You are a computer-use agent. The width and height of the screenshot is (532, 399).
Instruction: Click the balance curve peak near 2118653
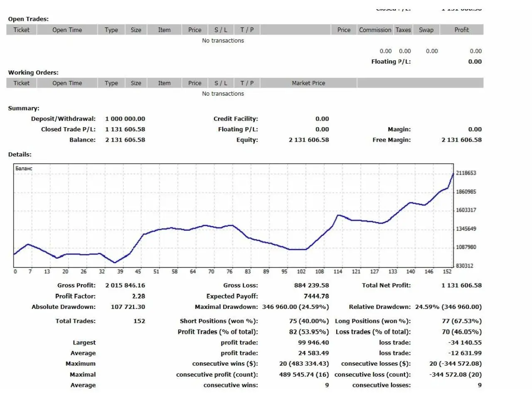coord(453,174)
